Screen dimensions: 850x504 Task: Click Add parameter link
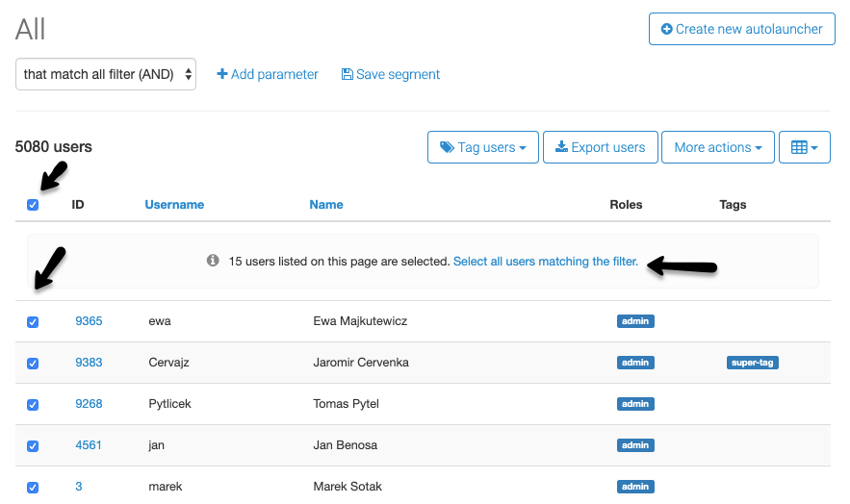pos(268,74)
